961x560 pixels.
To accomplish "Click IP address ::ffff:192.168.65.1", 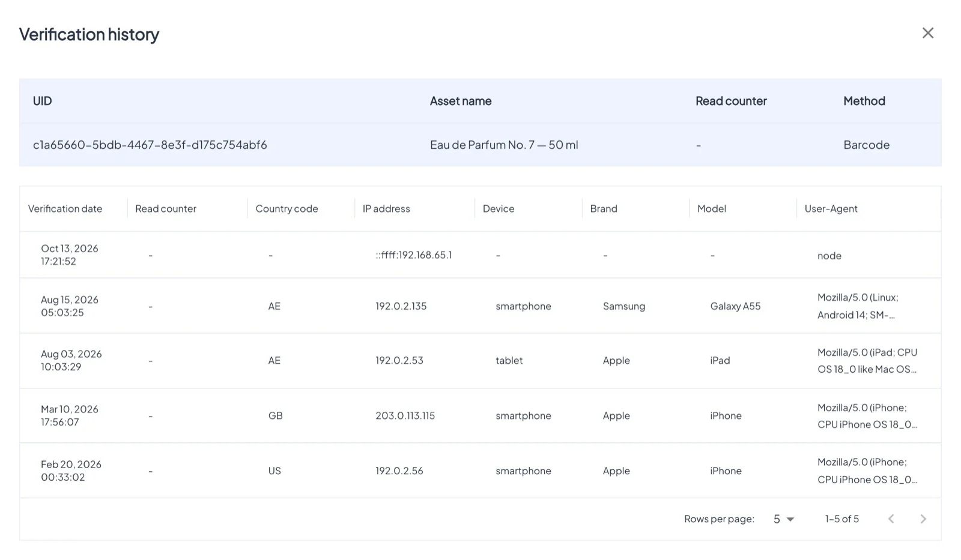I will point(414,255).
